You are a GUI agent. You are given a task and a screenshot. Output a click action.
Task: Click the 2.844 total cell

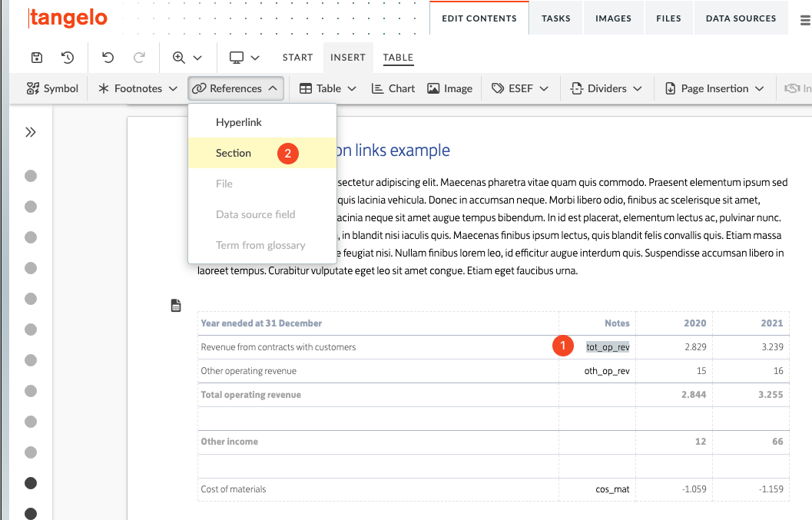[x=674, y=395]
